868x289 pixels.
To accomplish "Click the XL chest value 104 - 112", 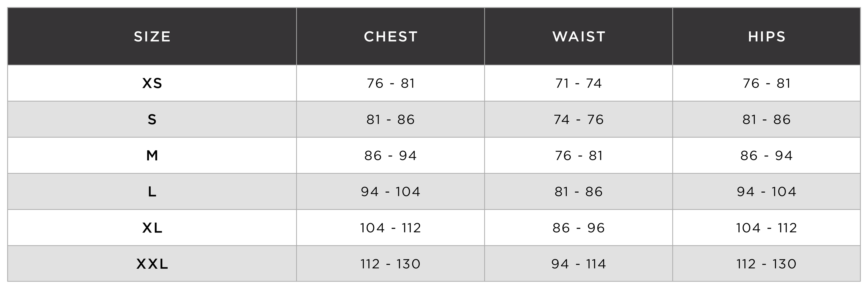I will (x=390, y=228).
